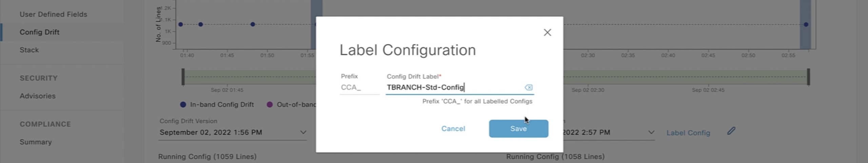Image resolution: width=868 pixels, height=163 pixels.
Task: Click right handle of timeline range slider
Action: (x=808, y=77)
